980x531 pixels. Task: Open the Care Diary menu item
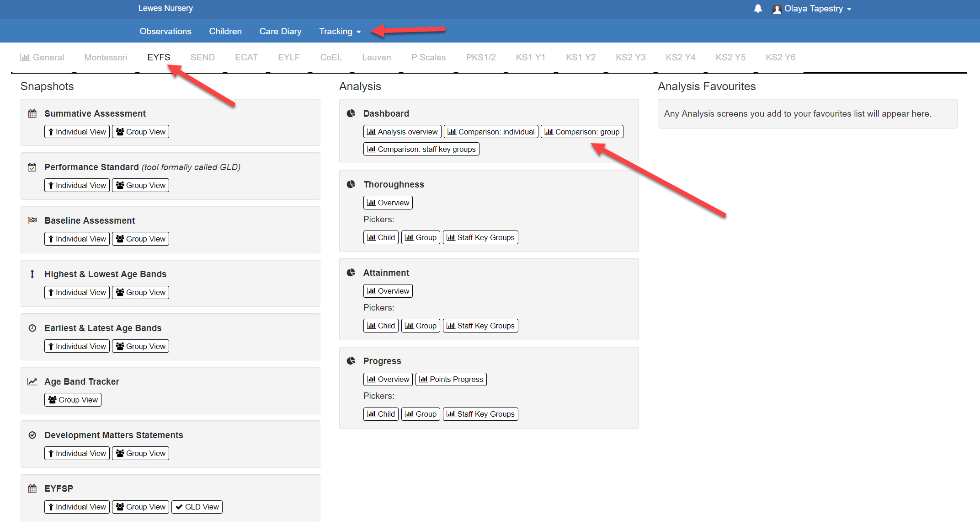tap(280, 31)
